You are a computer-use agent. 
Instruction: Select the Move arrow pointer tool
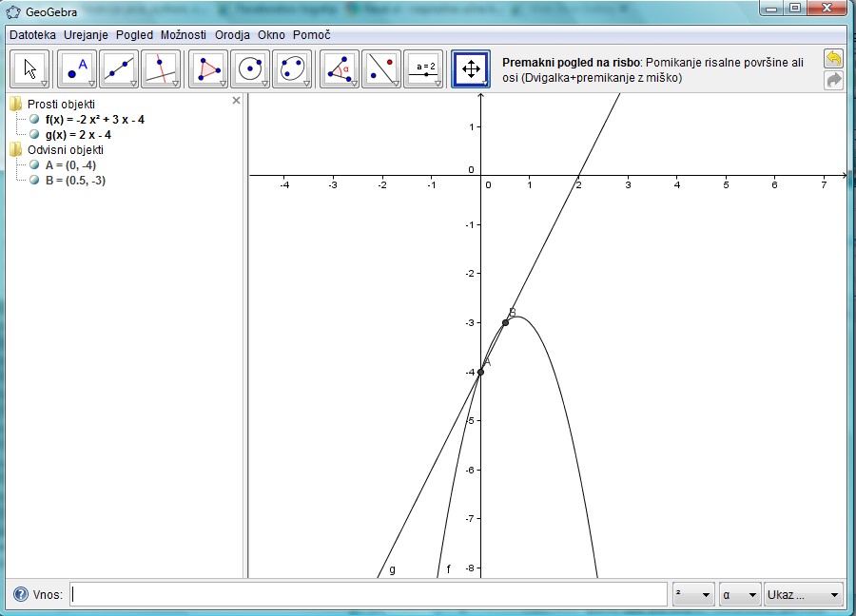coord(30,69)
